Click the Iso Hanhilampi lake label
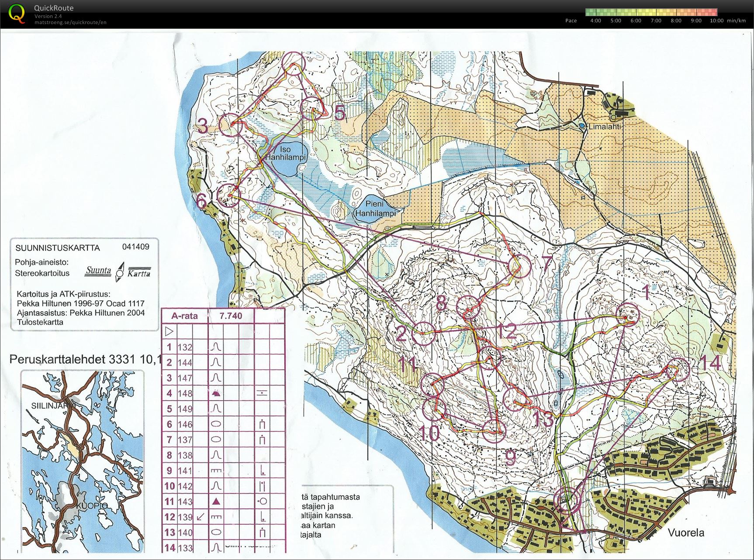 [x=285, y=153]
